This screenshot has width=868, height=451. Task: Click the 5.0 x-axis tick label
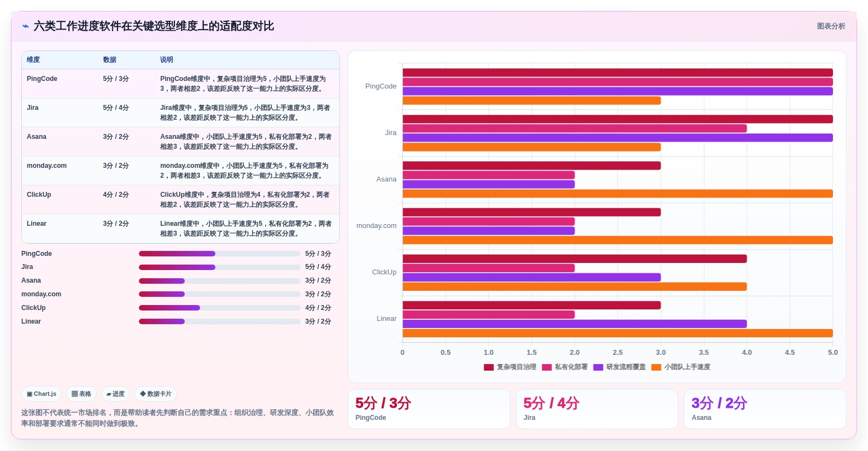point(832,353)
